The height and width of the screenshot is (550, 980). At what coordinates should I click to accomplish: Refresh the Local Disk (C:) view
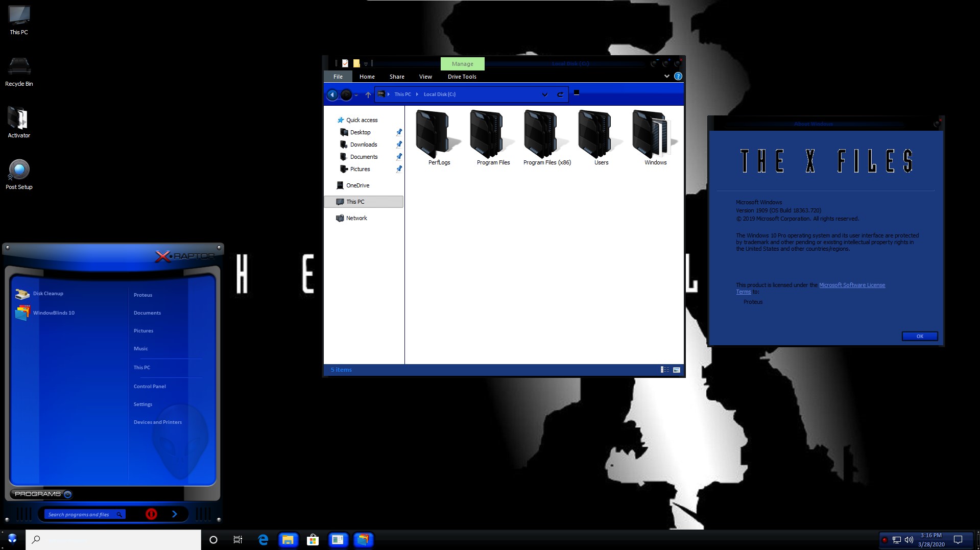coord(560,94)
